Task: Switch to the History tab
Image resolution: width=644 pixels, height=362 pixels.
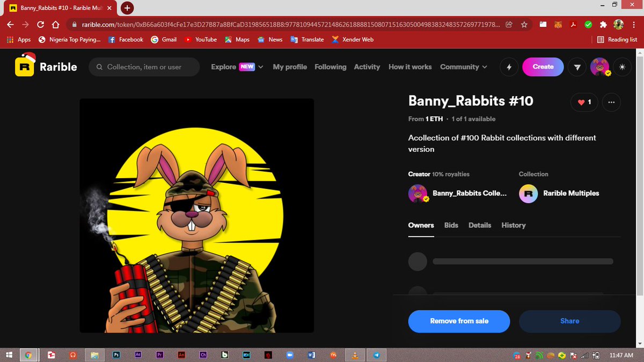Action: pyautogui.click(x=514, y=225)
